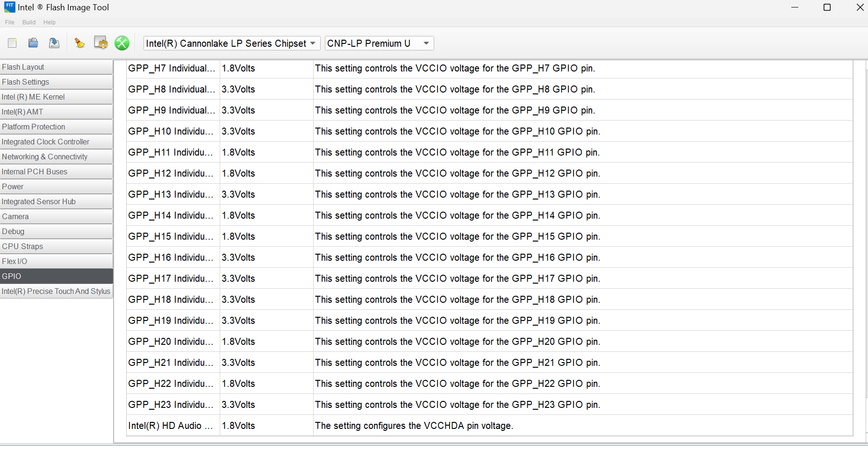Open the CNP-LP Premium U dropdown
Viewport: 868px width, 449px height.
coord(379,43)
